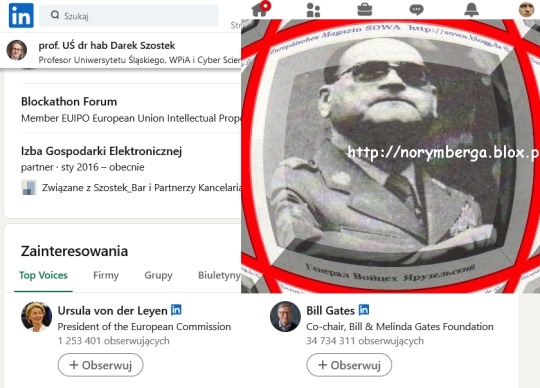The width and height of the screenshot is (540, 388).
Task: Go to Home feed icon
Action: 259,10
